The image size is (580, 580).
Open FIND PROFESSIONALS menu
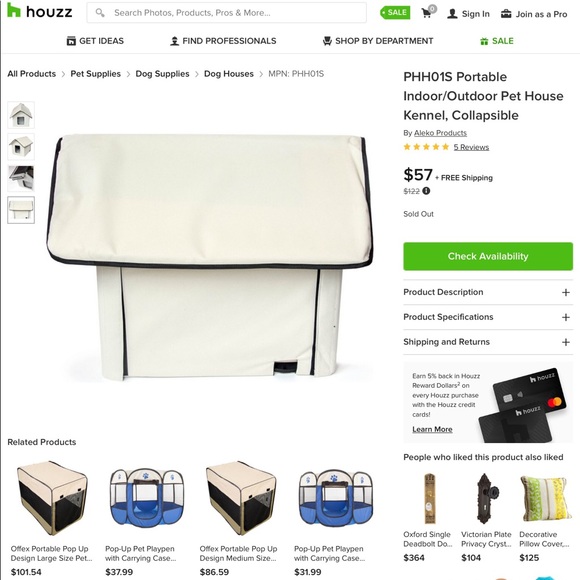[x=223, y=41]
